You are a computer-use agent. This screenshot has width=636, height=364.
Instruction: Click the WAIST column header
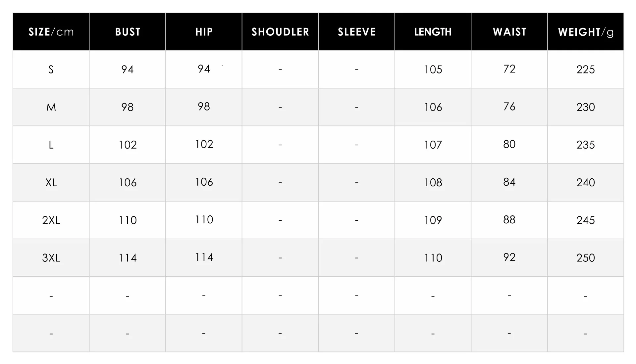point(509,32)
